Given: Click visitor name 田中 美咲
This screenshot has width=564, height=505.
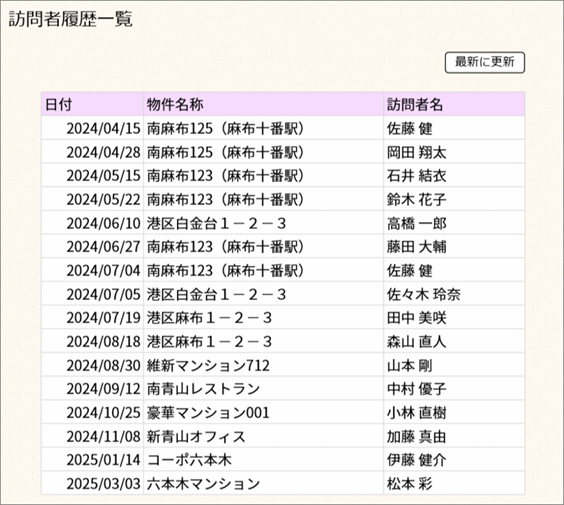Looking at the screenshot, I should (417, 318).
